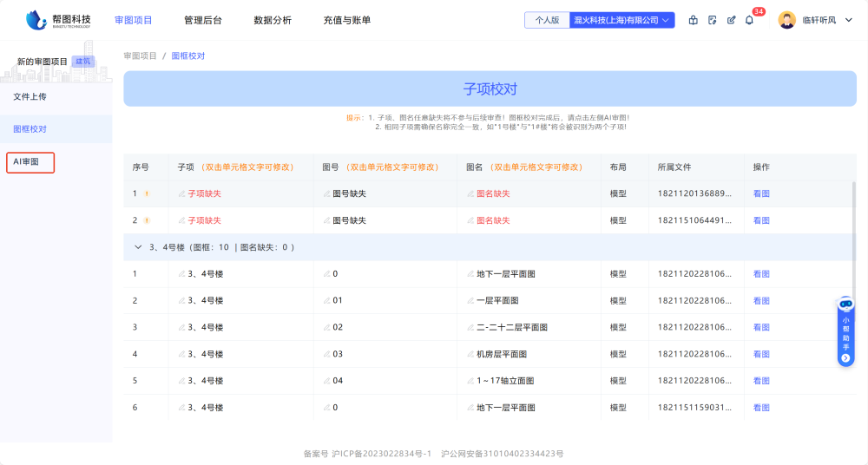This screenshot has width=868, height=465.
Task: Click edit pencil for row 1 图号缺失
Action: click(326, 193)
